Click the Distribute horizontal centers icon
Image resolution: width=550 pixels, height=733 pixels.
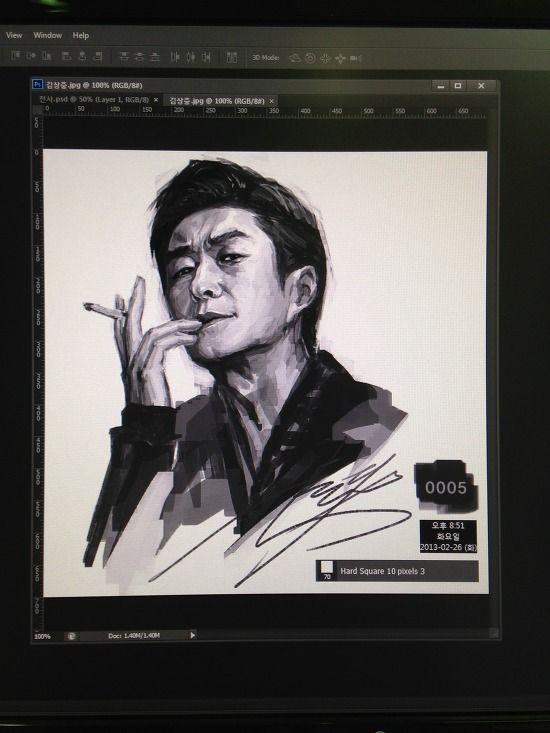(190, 57)
